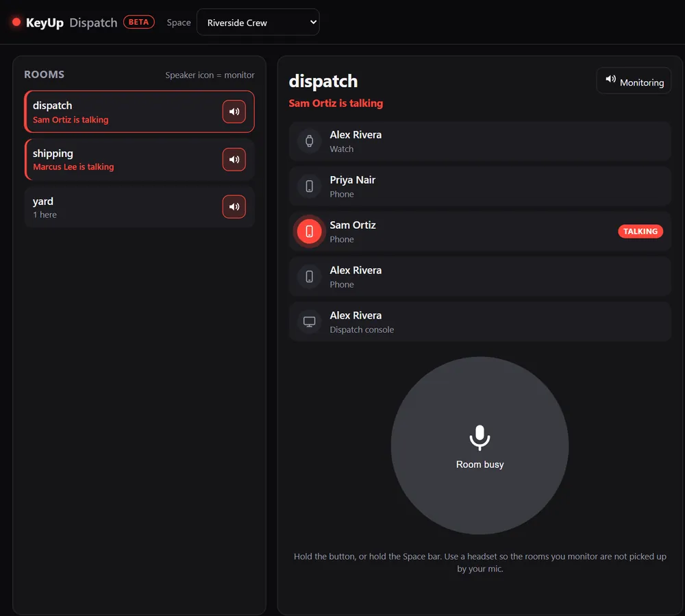This screenshot has height=616, width=685.
Task: Toggle monitor speaker for yard room
Action: (234, 207)
